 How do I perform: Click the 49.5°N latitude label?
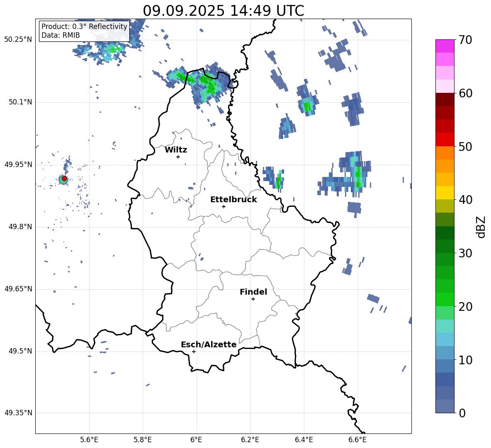coord(20,351)
